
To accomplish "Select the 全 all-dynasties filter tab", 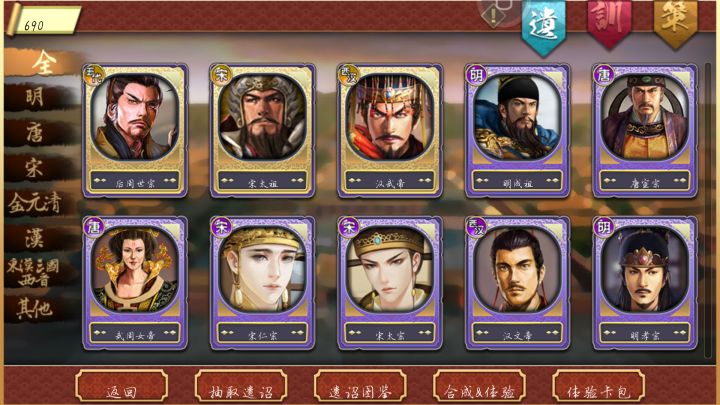I will coord(44,63).
